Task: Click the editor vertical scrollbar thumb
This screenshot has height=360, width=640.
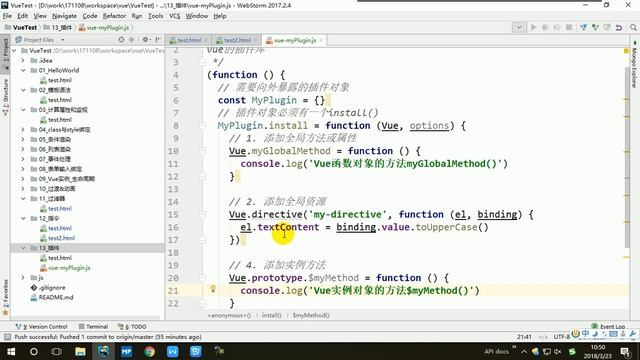Action: point(627,157)
